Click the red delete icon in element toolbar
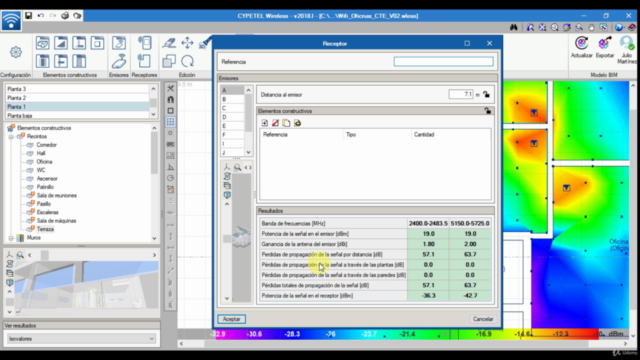Image resolution: width=640 pixels, height=360 pixels. (x=276, y=123)
